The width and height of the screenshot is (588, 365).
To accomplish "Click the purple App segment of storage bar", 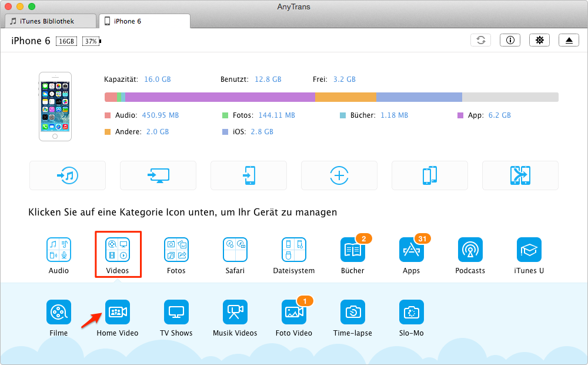I will pyautogui.click(x=220, y=97).
